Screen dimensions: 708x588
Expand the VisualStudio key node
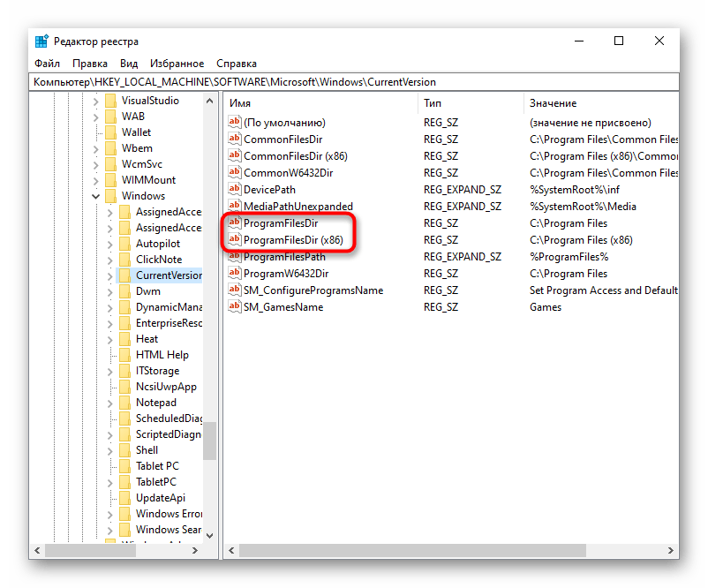pyautogui.click(x=95, y=101)
